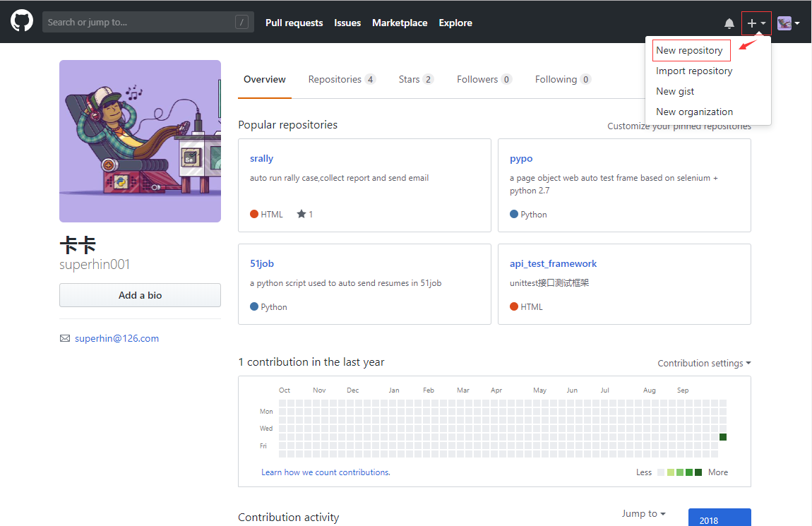The height and width of the screenshot is (526, 812).
Task: Open the notifications bell
Action: tap(729, 23)
